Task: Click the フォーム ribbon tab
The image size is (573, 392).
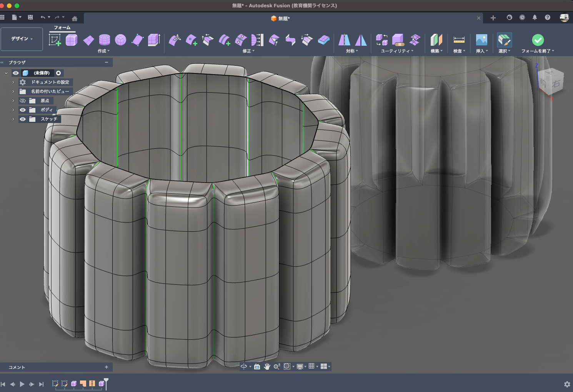Action: (62, 28)
